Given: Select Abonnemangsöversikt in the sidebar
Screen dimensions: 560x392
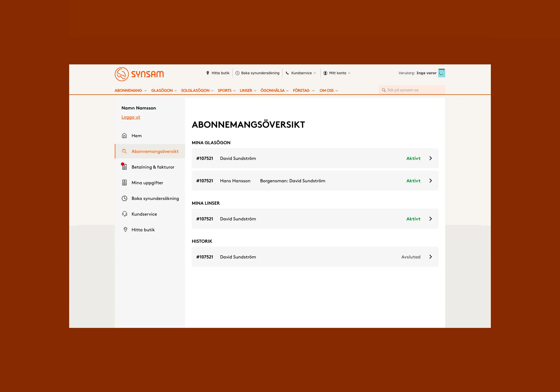Looking at the screenshot, I should click(155, 151).
